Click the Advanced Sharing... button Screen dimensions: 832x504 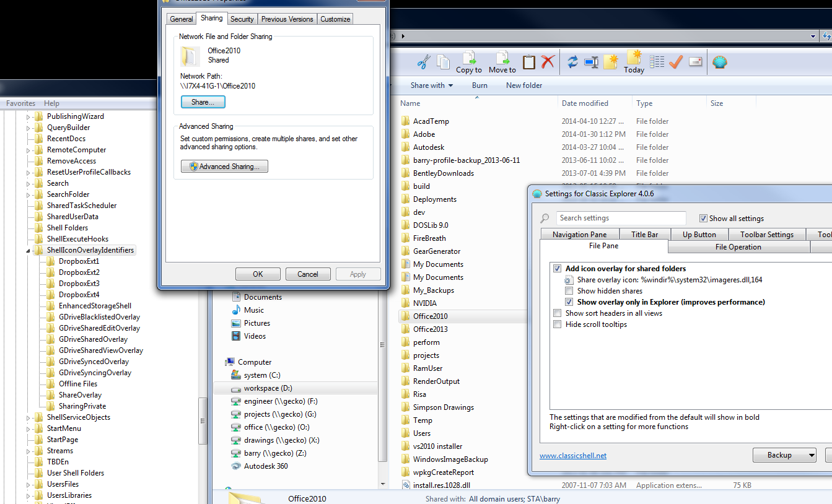tap(224, 167)
